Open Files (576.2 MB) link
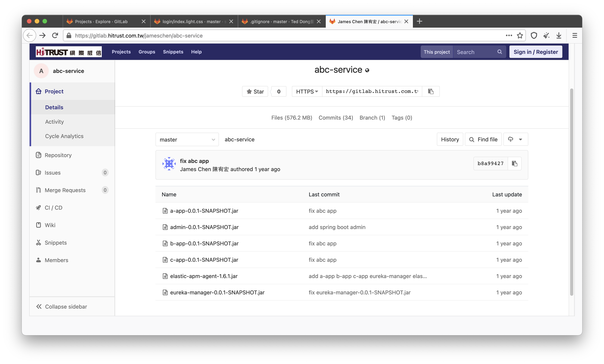Screen dimensions: 604x364 [x=292, y=118]
